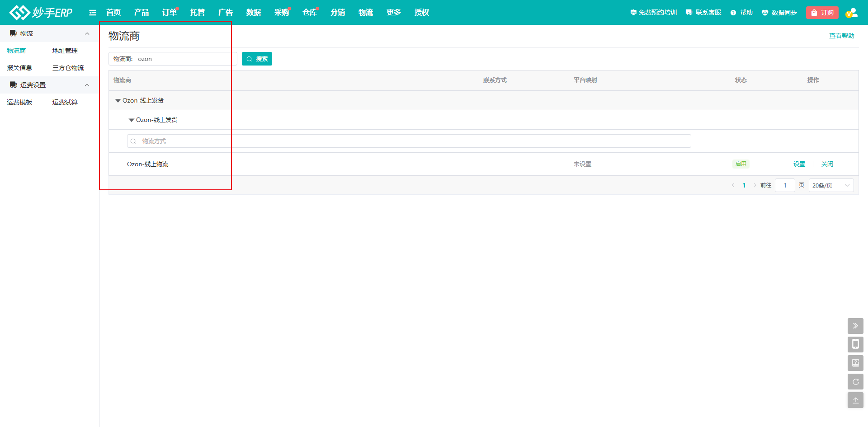Collapse the 物流 sidebar section

coord(87,33)
